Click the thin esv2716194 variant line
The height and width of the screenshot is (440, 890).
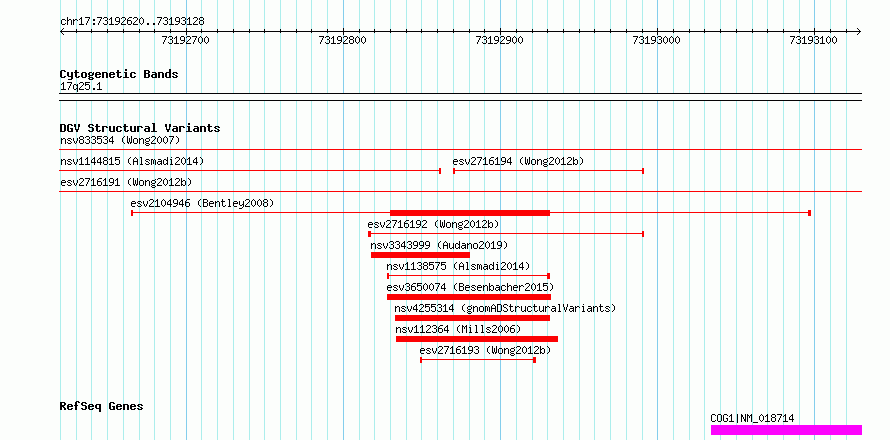pos(548,171)
